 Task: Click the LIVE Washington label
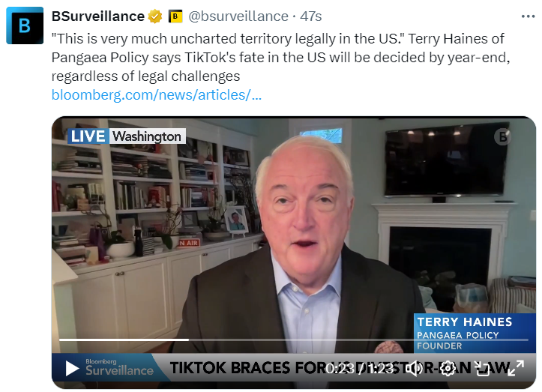coord(127,136)
